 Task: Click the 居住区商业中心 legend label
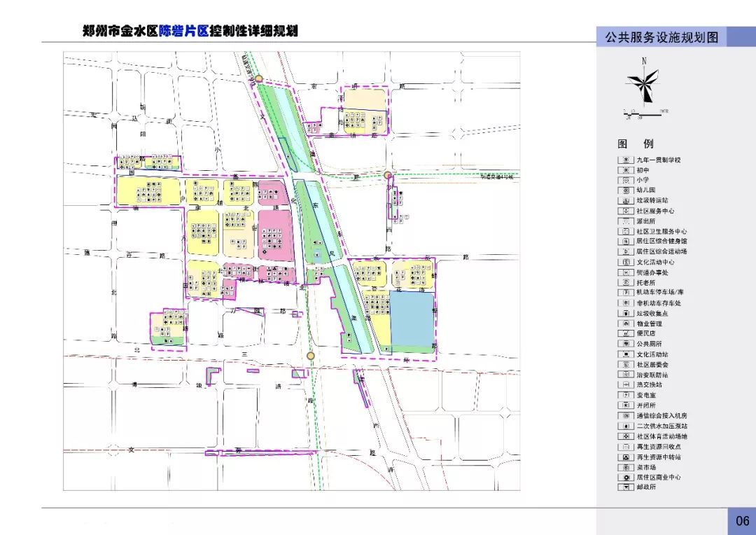tap(659, 477)
